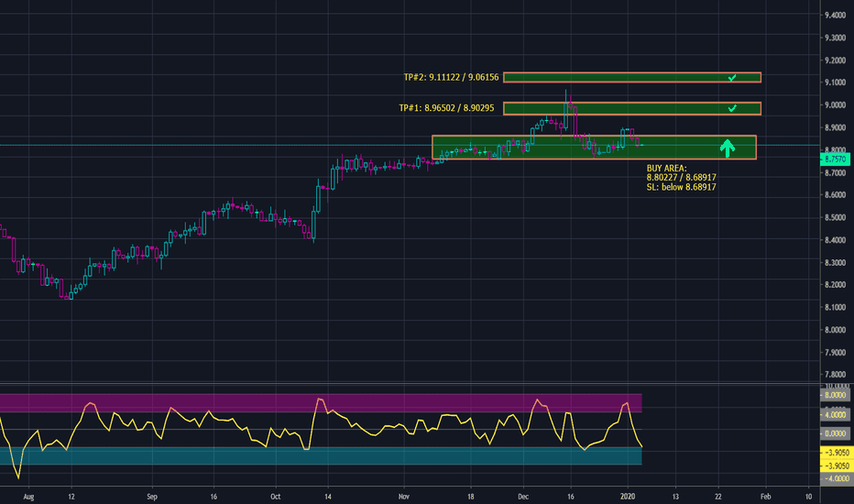Click the 9.4000 price scale label

(834, 16)
